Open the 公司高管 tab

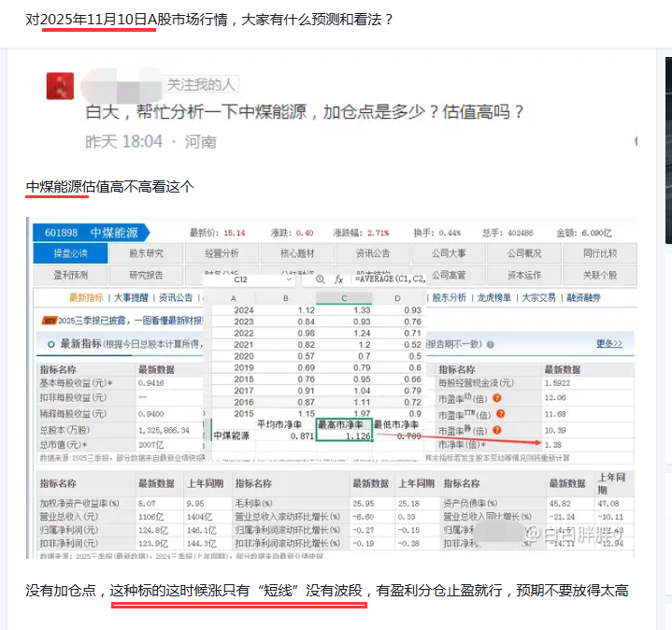coord(449,275)
